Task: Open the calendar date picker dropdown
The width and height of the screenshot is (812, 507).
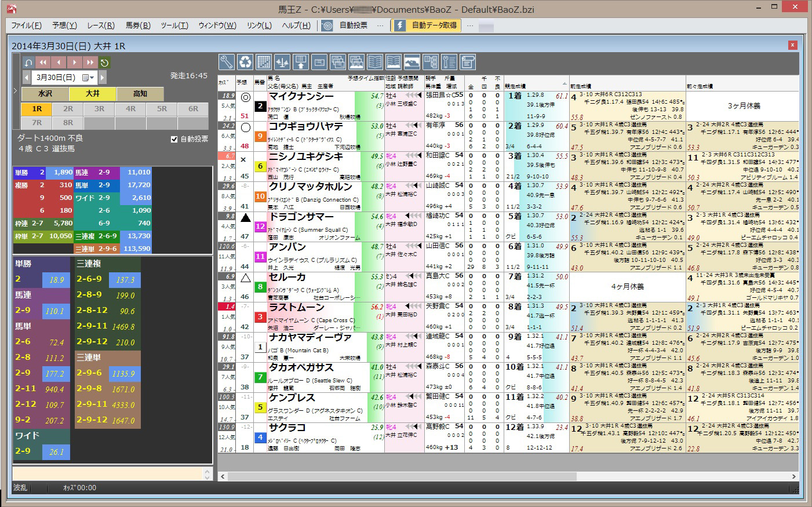Action: tap(88, 78)
